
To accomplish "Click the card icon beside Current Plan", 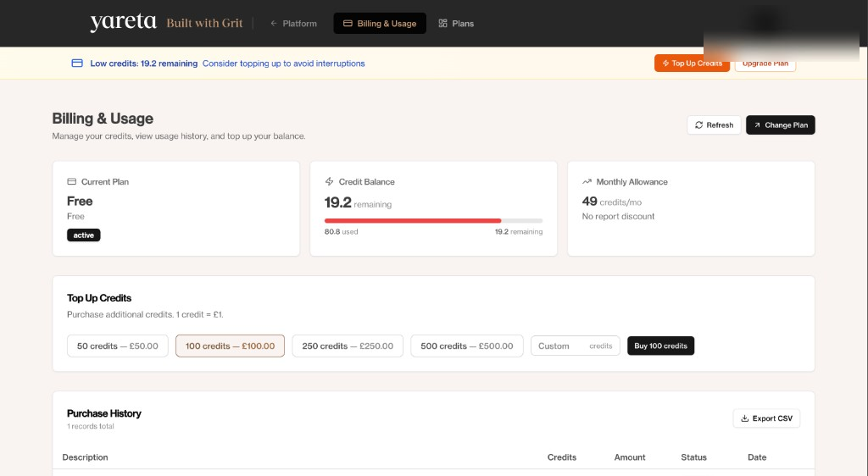I will click(x=71, y=181).
